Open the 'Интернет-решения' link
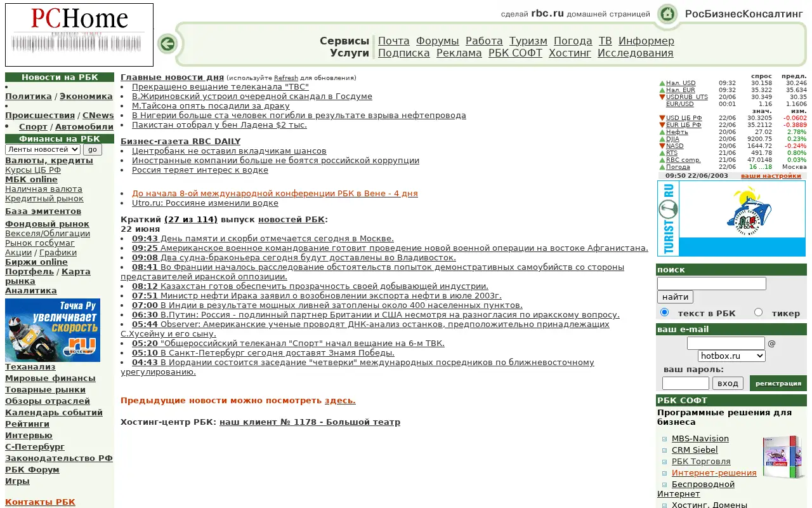 point(714,473)
